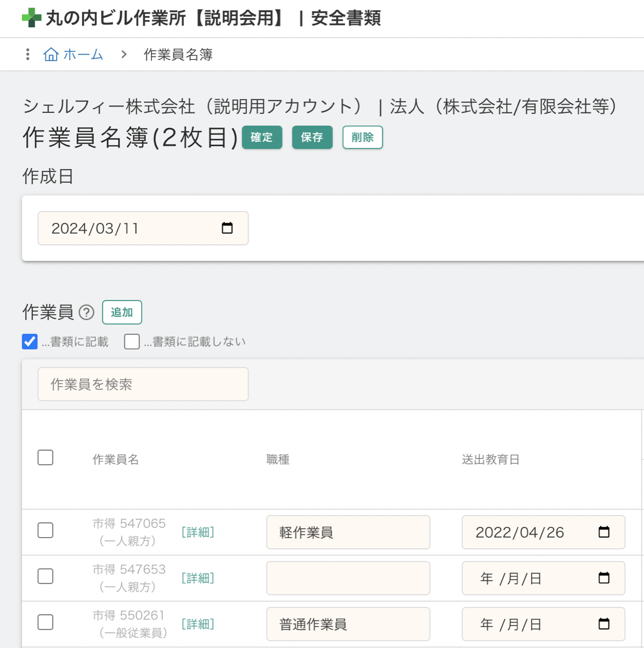This screenshot has height=648, width=644.
Task: Select the checkbox for 市得 550261
Action: (x=46, y=622)
